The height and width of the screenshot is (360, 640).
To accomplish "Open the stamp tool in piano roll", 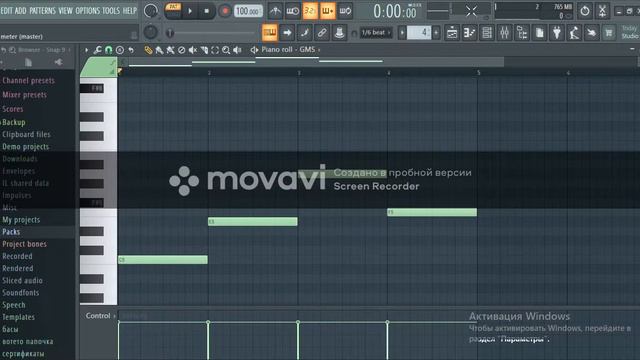I will pyautogui.click(x=120, y=50).
